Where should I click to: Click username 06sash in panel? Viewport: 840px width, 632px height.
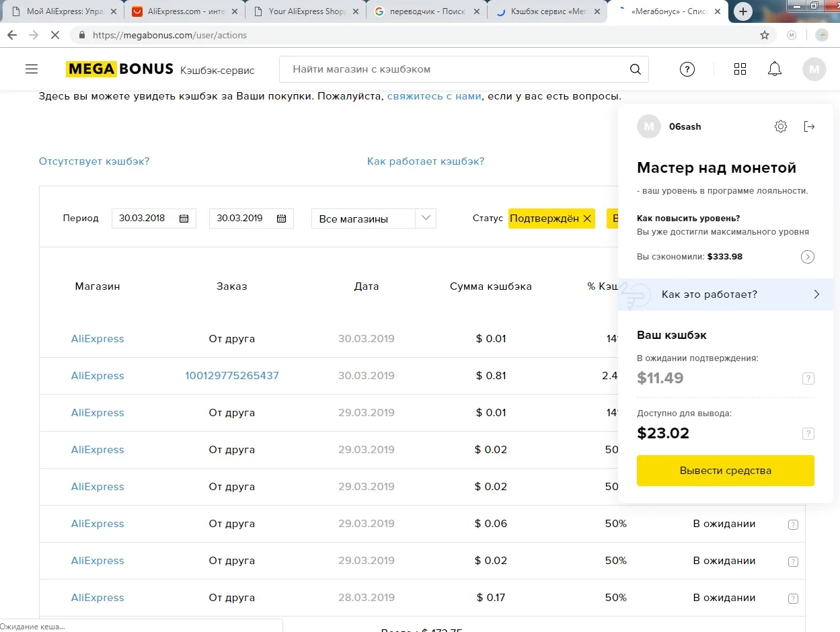click(685, 126)
